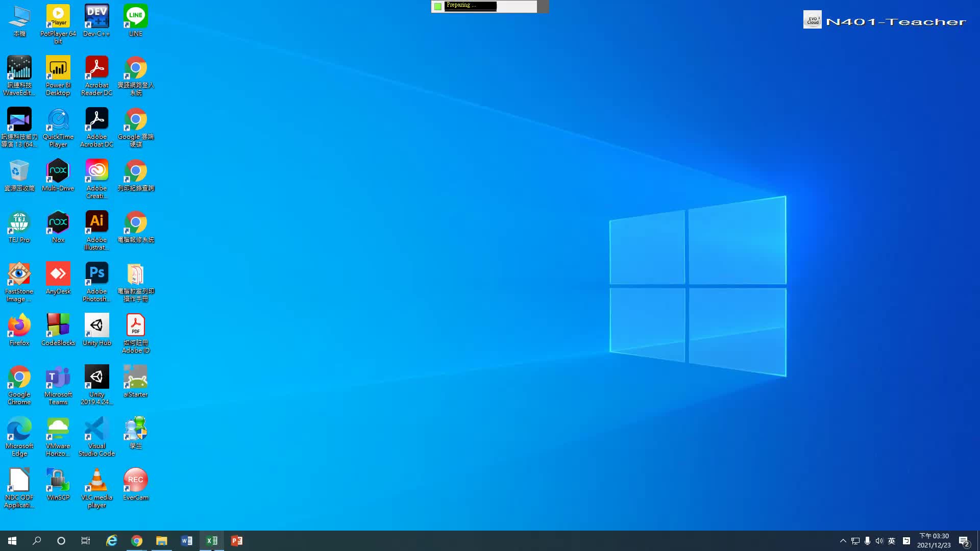Image resolution: width=980 pixels, height=551 pixels.
Task: Select the Adobe ID PDF file
Action: point(135,333)
